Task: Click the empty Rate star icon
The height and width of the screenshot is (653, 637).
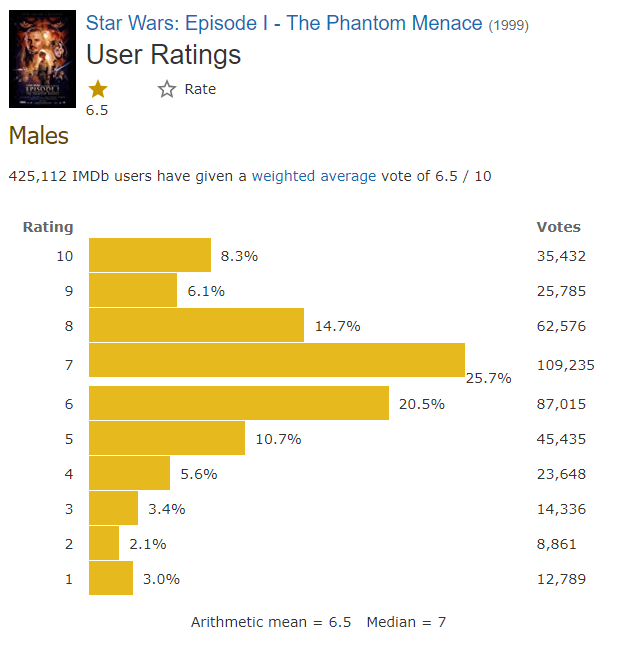Action: coord(167,90)
